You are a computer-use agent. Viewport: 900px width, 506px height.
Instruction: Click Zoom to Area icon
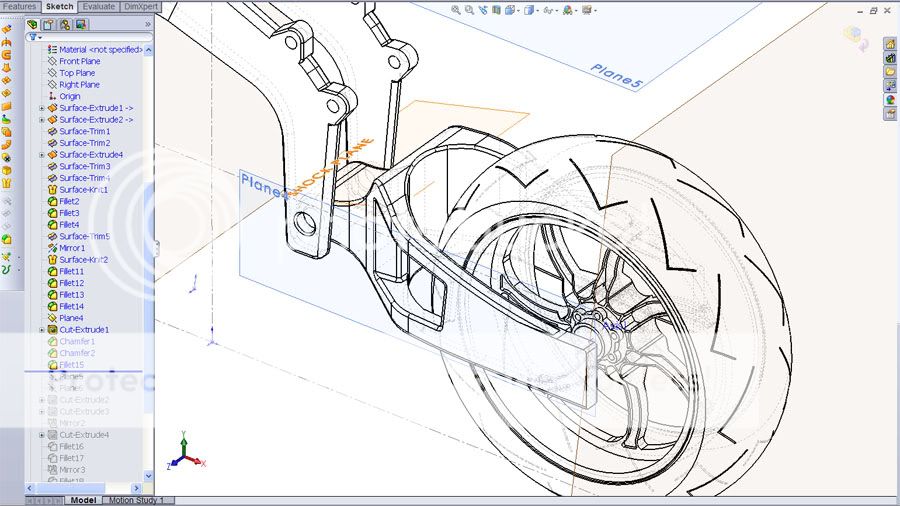(x=470, y=10)
